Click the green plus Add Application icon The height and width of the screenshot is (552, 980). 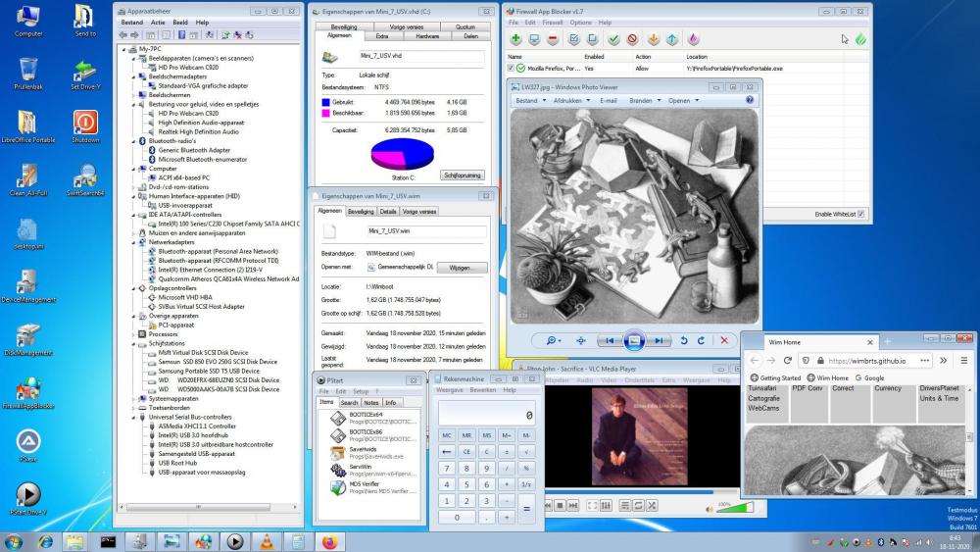click(515, 40)
